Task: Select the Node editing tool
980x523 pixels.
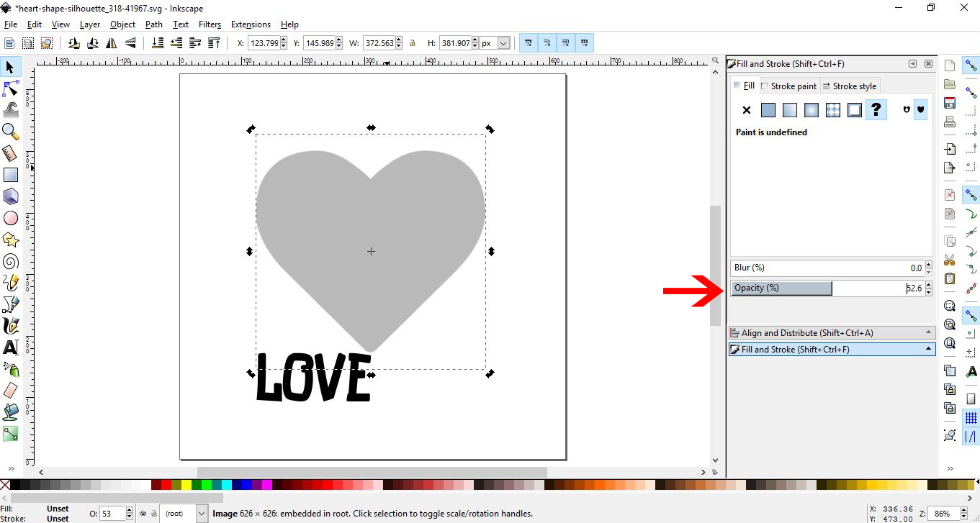Action: tap(10, 88)
